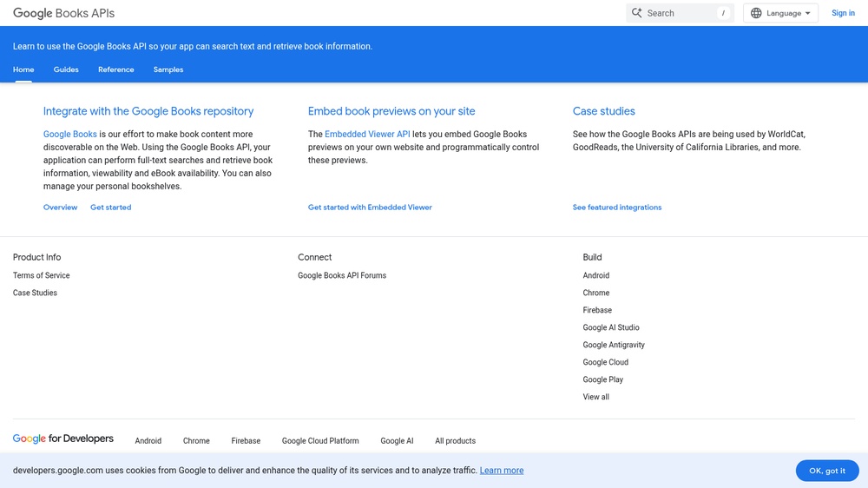The image size is (868, 488).
Task: Open Terms of Service footer link
Action: click(41, 275)
